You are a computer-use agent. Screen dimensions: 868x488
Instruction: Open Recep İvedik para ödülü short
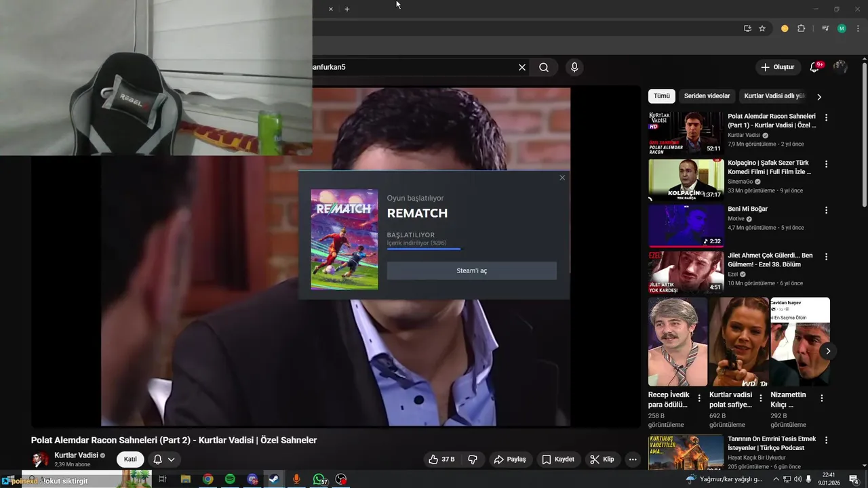[x=677, y=342]
